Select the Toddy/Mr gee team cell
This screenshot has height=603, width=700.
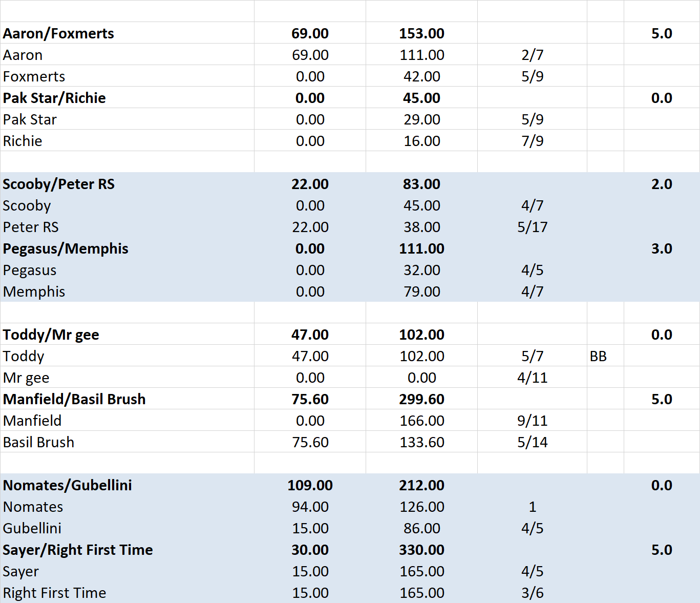51,335
